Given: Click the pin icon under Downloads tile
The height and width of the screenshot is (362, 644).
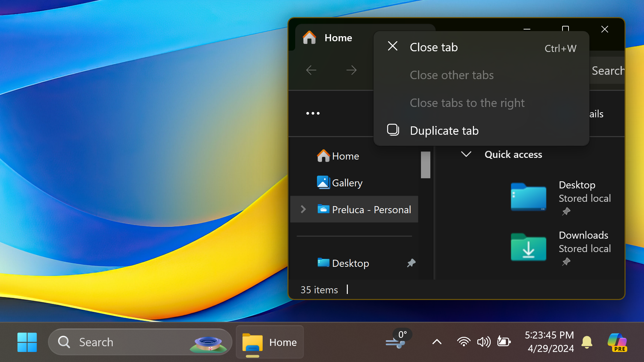Looking at the screenshot, I should click(x=566, y=262).
